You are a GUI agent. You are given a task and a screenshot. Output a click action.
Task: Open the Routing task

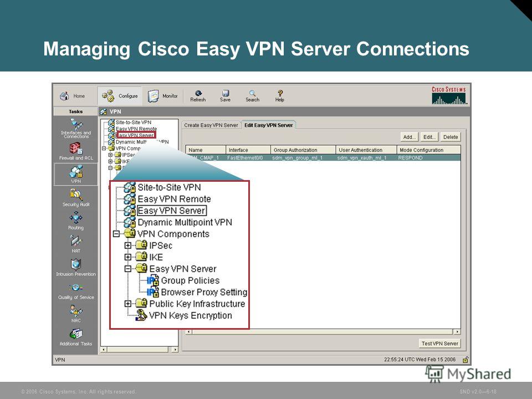76,221
